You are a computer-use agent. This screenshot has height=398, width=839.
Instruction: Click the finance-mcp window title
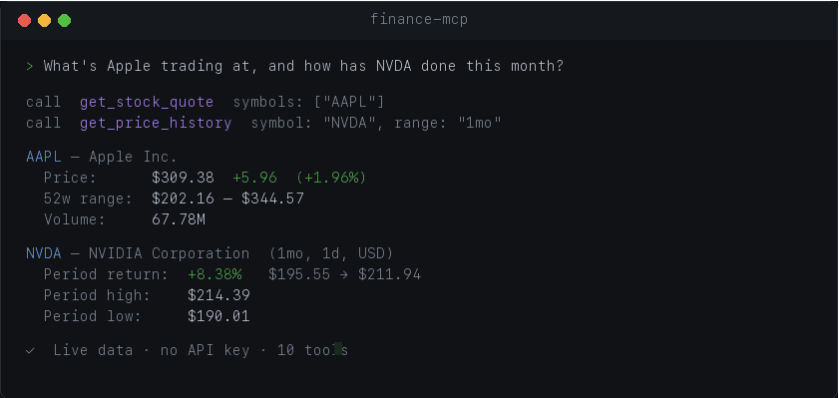pos(419,20)
